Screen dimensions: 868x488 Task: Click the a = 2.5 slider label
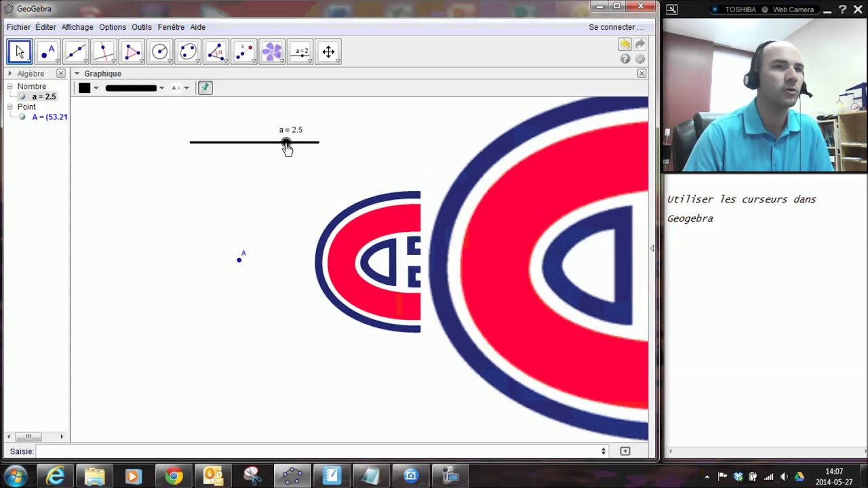click(x=291, y=129)
